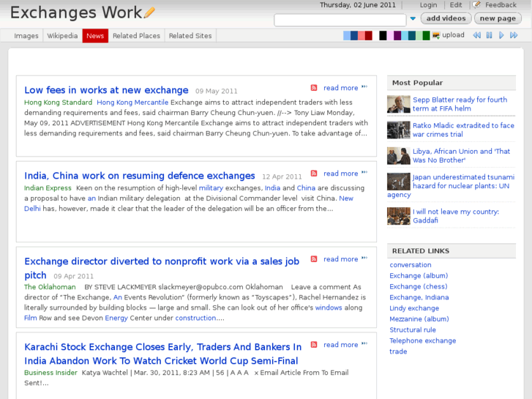Open RSS icon for Exchange director article
This screenshot has width=532, height=399.
point(314,259)
